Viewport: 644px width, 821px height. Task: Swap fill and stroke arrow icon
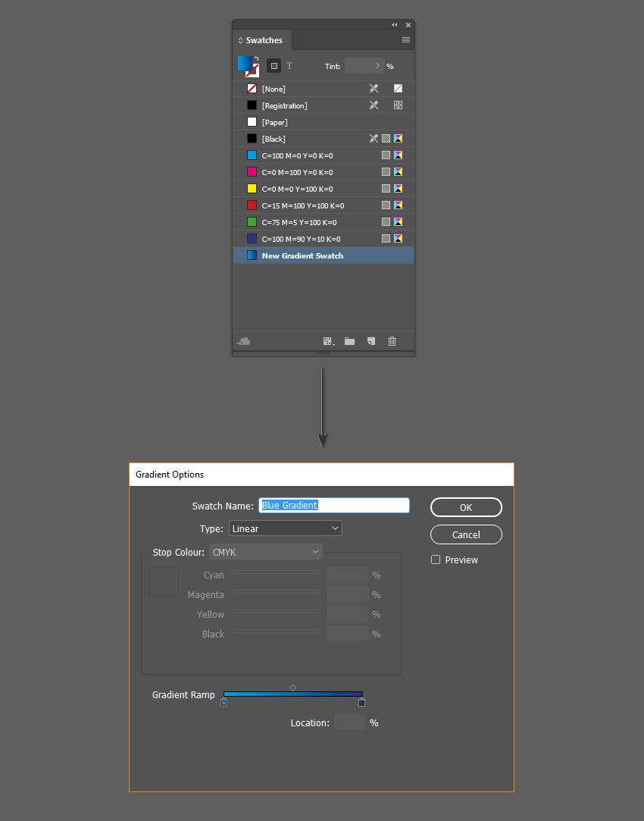[256, 58]
